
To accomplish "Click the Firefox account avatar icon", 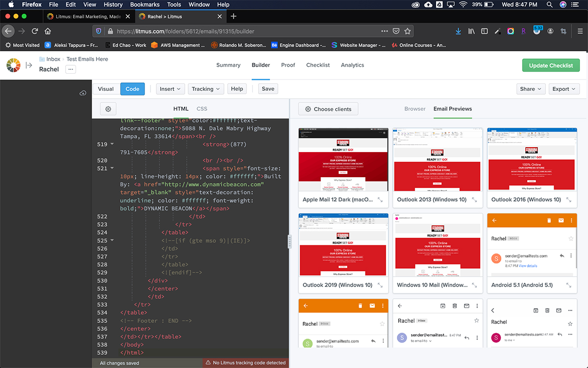I will click(550, 31).
